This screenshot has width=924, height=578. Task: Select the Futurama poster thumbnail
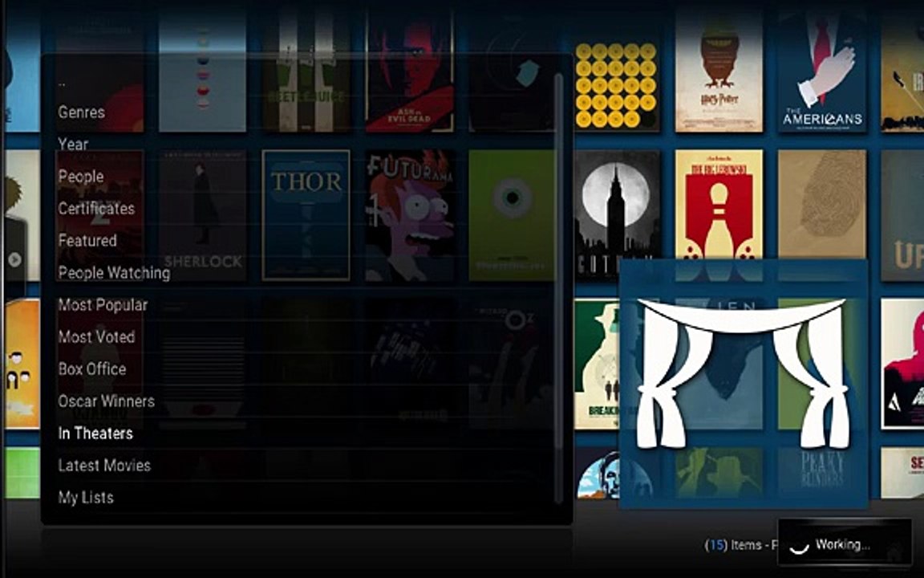(410, 215)
